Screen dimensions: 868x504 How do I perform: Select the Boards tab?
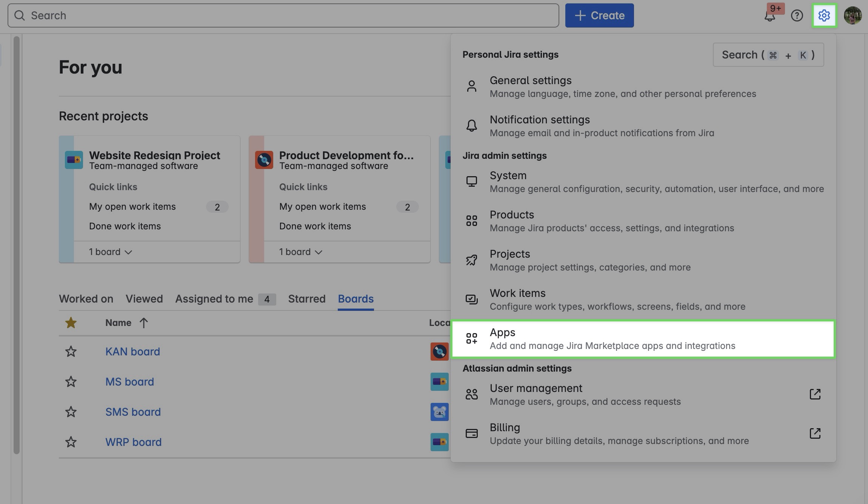pos(356,299)
